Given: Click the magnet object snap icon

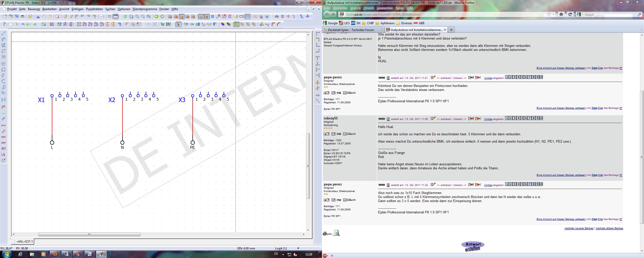Looking at the screenshot, I should pyautogui.click(x=218, y=17).
